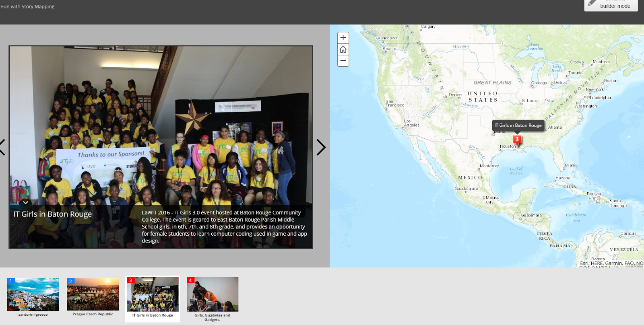Collapse the photo caption panel
Screen dimensions: 644x325
coord(25,202)
